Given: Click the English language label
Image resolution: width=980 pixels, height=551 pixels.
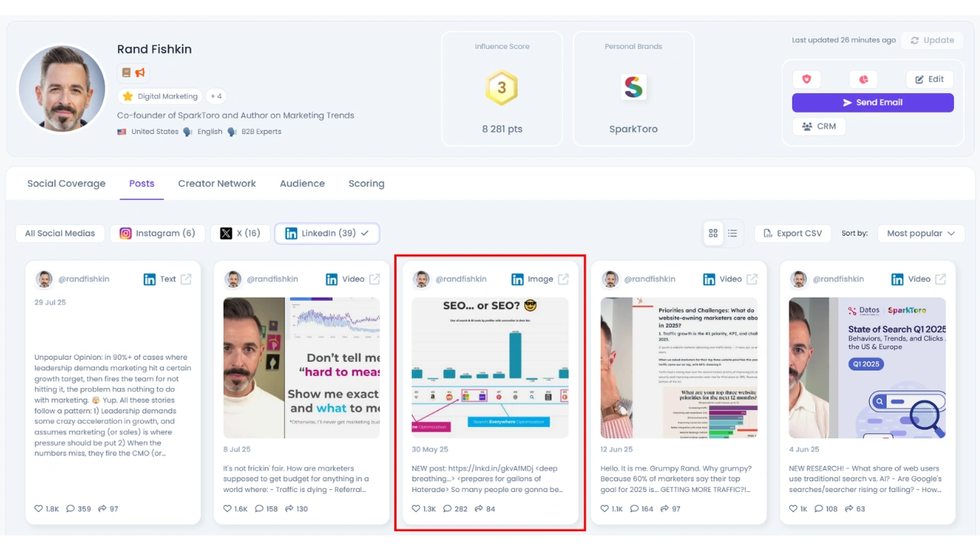Looking at the screenshot, I should [210, 132].
